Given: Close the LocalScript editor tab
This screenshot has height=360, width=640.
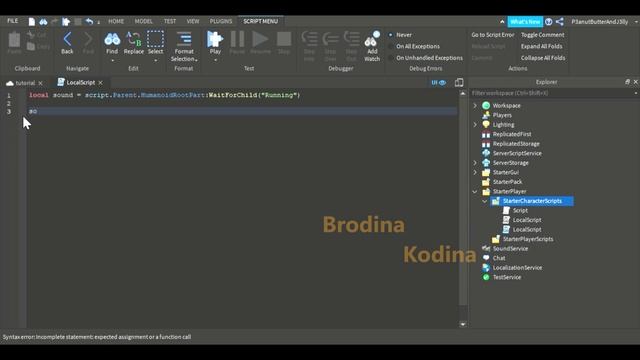Looking at the screenshot, I should (x=100, y=83).
